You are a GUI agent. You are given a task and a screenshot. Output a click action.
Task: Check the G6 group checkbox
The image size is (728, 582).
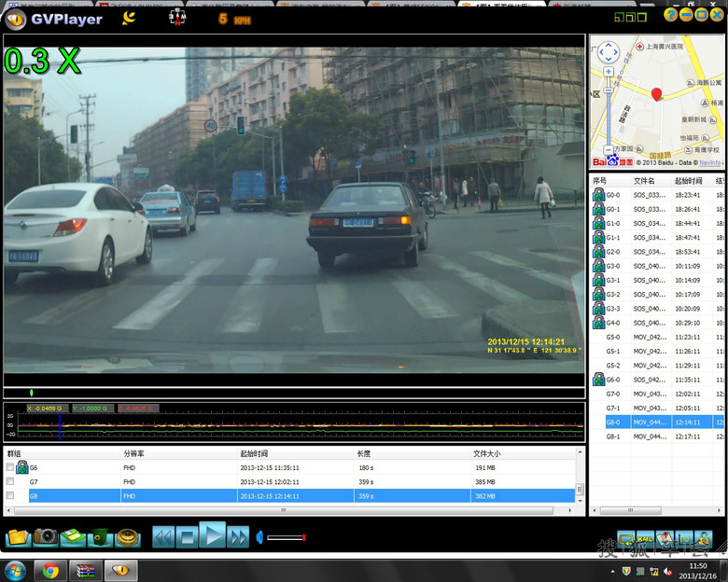(x=10, y=467)
